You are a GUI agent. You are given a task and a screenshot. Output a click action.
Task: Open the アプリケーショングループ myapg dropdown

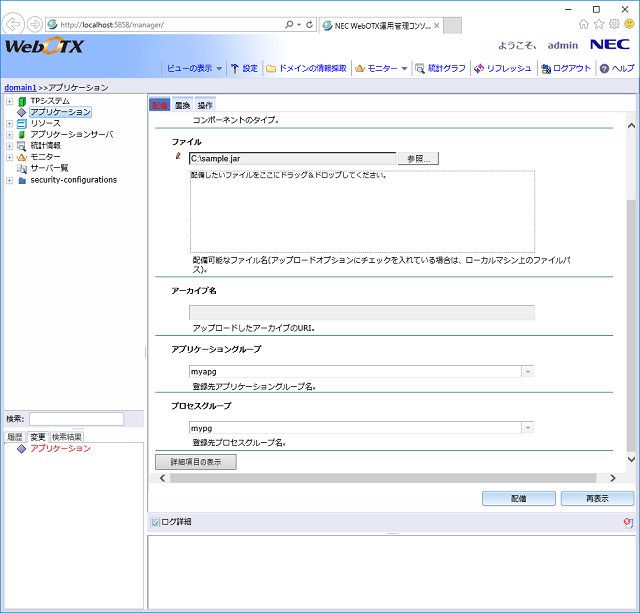(527, 372)
